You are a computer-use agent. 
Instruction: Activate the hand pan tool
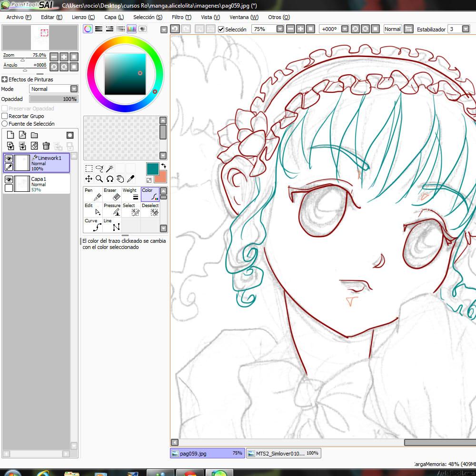[120, 179]
